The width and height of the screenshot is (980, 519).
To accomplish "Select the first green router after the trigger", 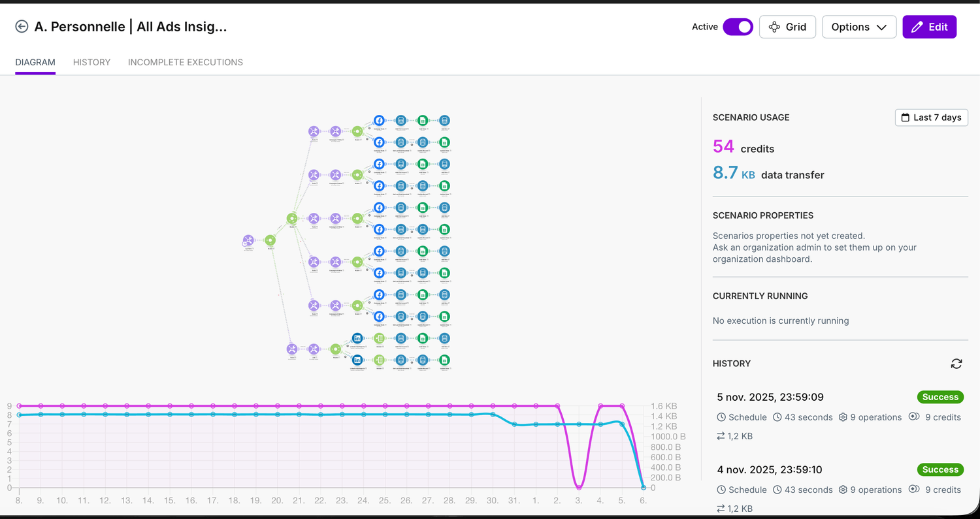I will 270,241.
